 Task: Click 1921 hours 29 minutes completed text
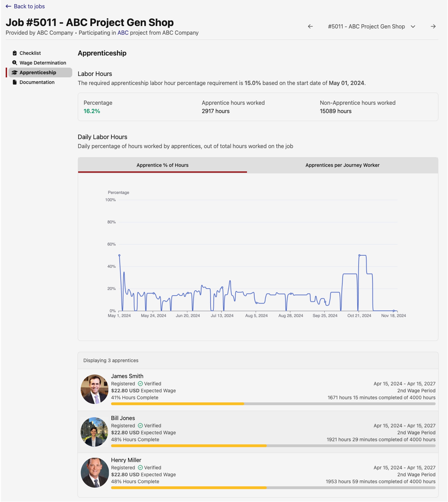(x=381, y=440)
